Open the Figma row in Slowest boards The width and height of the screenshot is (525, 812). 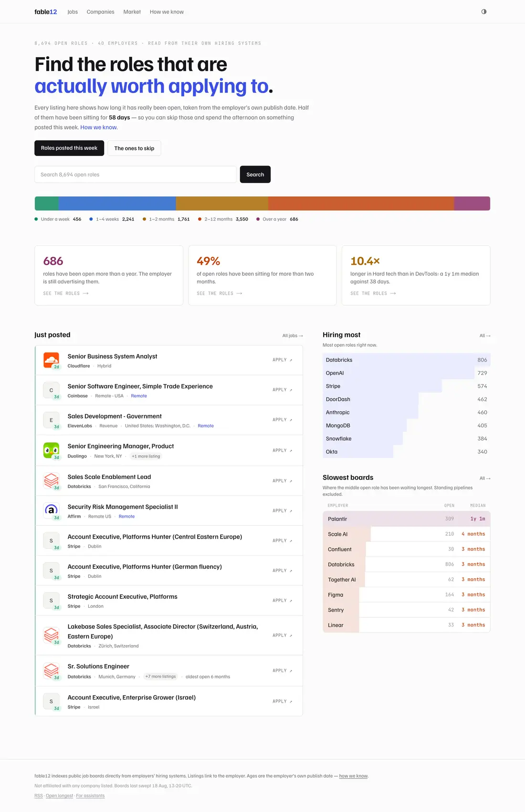point(407,595)
